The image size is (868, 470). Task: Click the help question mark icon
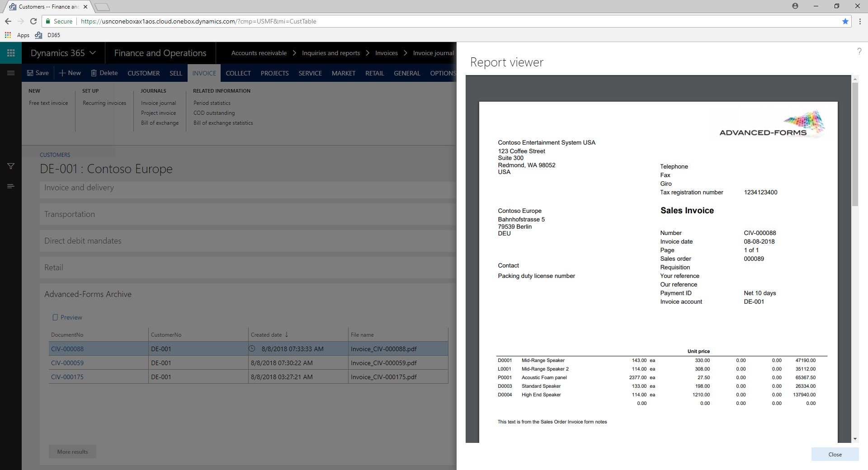(x=859, y=52)
